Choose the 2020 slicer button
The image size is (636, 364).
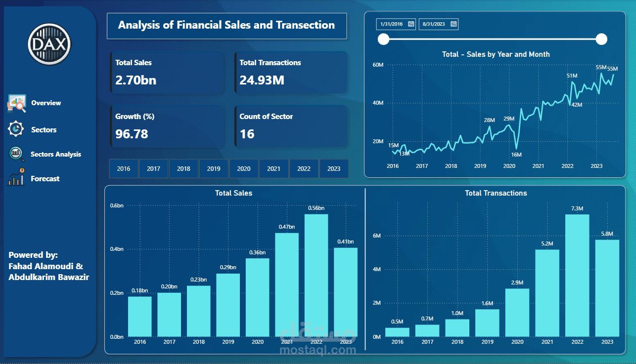click(x=244, y=168)
